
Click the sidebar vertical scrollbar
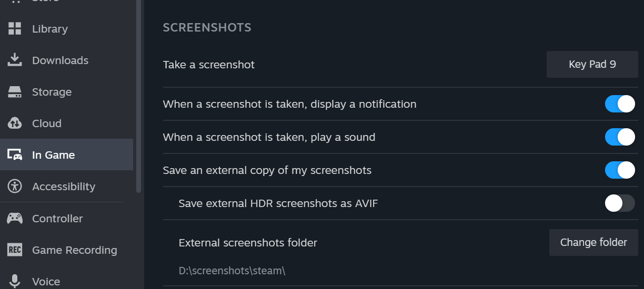(138, 95)
